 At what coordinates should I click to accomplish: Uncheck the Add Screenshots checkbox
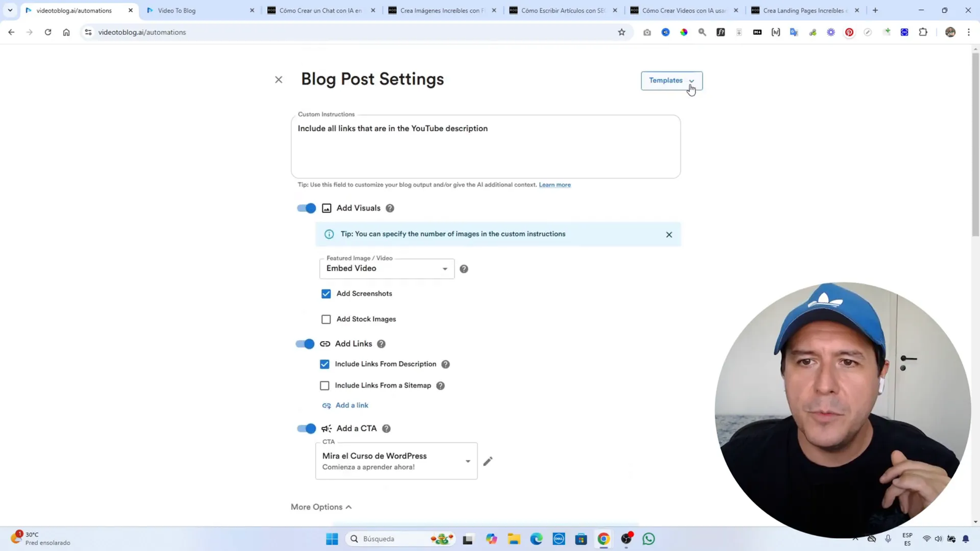[x=326, y=294]
